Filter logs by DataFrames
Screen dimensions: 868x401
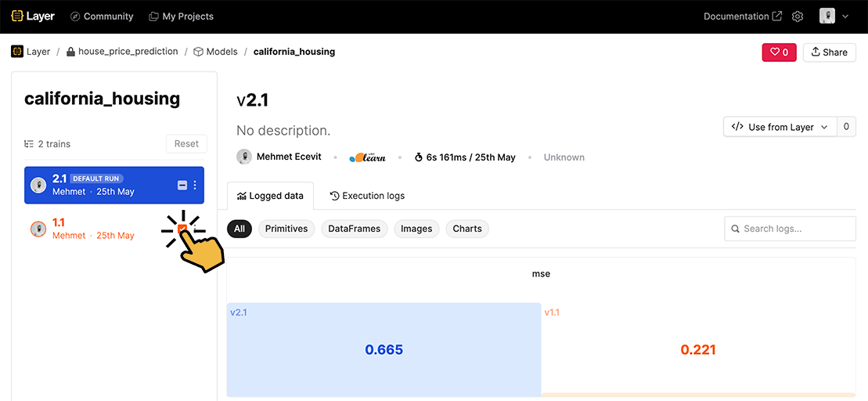[x=355, y=228]
